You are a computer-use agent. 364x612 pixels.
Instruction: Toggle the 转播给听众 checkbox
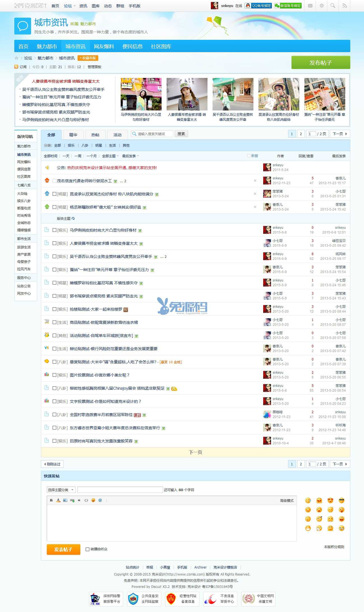(x=87, y=549)
